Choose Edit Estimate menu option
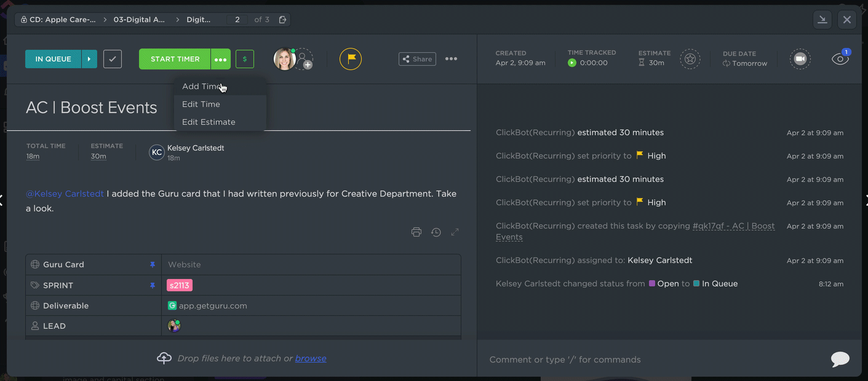 [209, 122]
